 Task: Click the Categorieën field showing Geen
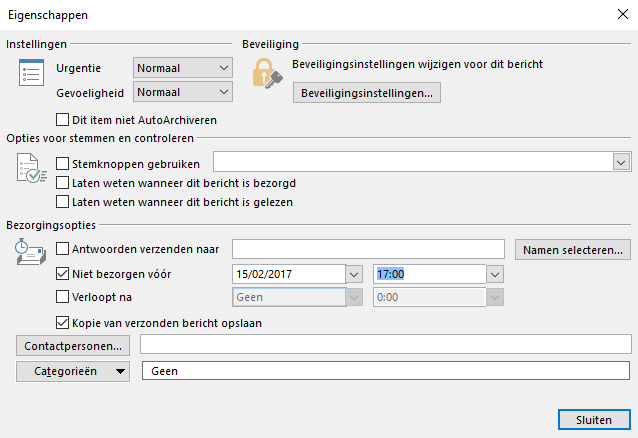coord(386,371)
